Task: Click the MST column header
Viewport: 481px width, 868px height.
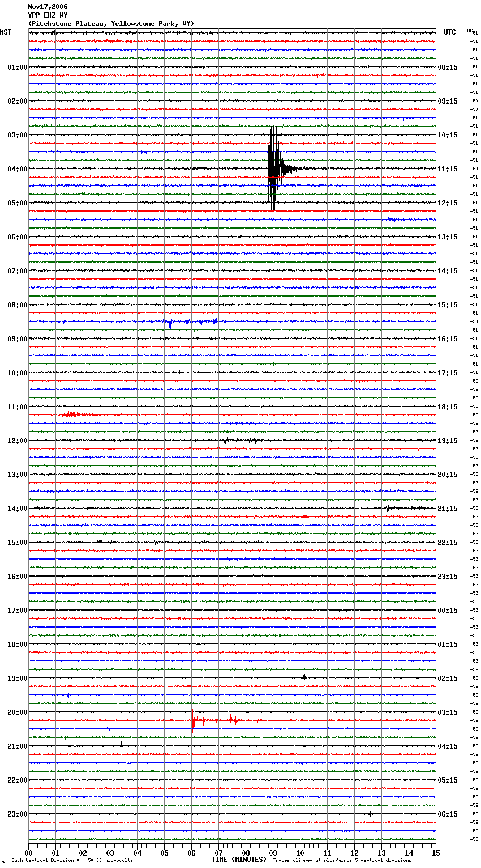Action: click(6, 32)
